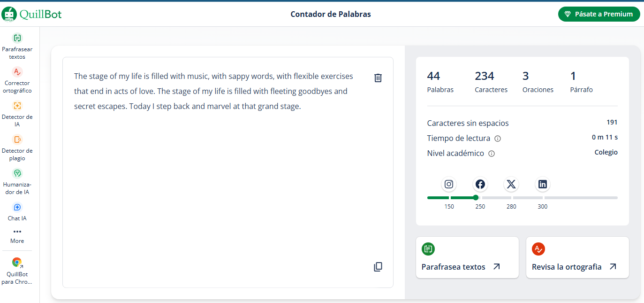Select the Facebook character limit icon

coord(480,184)
